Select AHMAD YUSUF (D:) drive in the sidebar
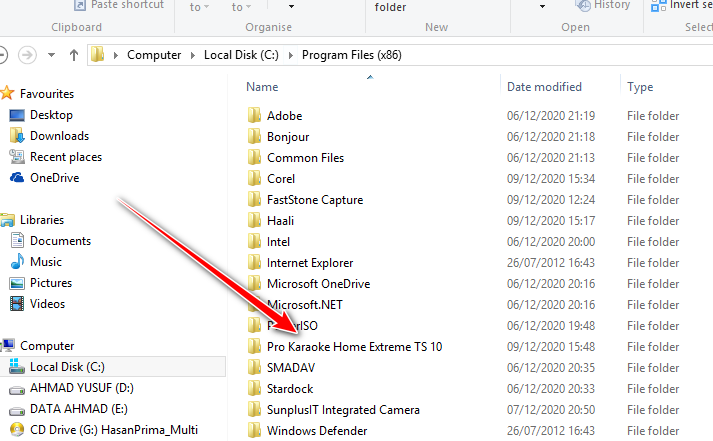713x441 pixels. pyautogui.click(x=82, y=388)
